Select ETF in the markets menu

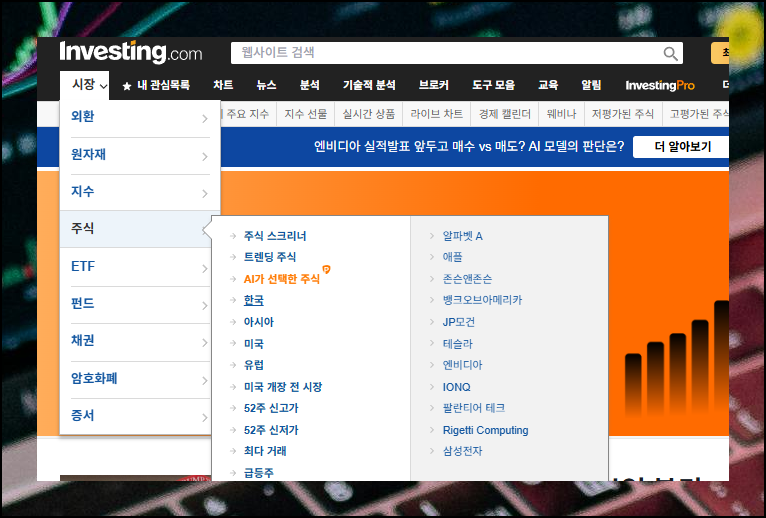pyautogui.click(x=83, y=266)
